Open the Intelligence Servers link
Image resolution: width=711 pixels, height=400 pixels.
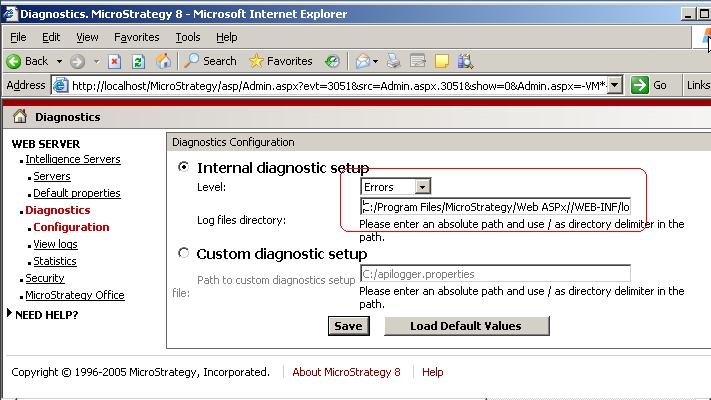[x=73, y=159]
